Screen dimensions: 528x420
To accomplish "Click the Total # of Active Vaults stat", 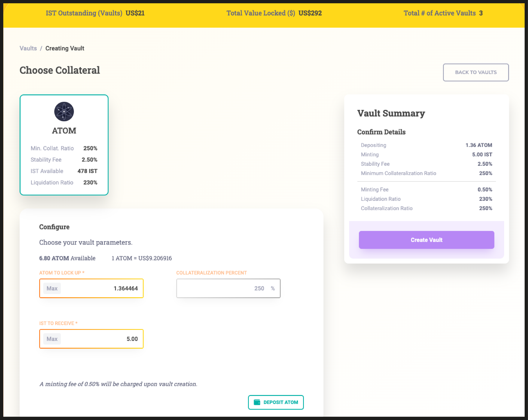I will pyautogui.click(x=443, y=13).
